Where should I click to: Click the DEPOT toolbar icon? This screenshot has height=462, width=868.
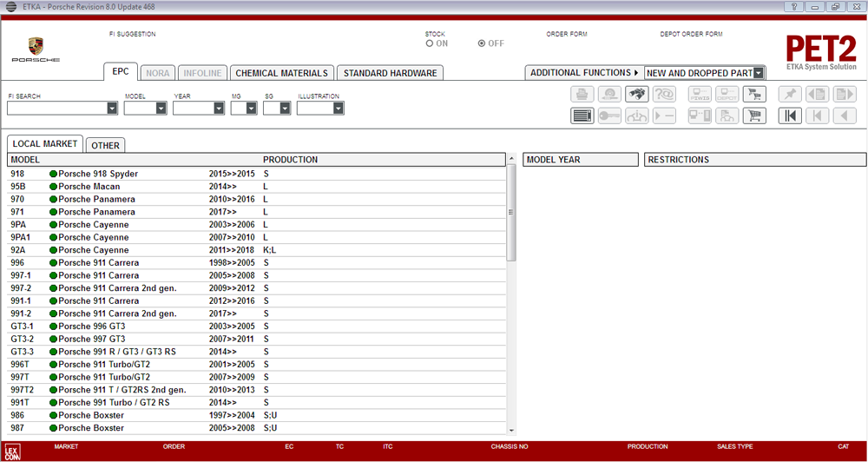coord(727,94)
